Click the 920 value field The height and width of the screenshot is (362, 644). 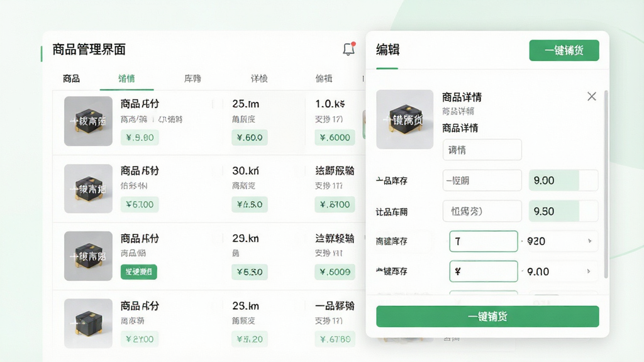point(562,241)
